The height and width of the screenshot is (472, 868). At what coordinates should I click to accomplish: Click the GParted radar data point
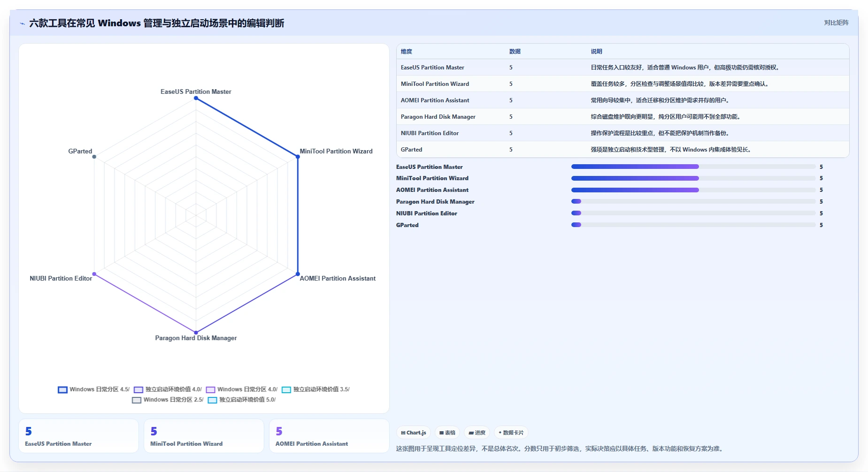pyautogui.click(x=94, y=157)
